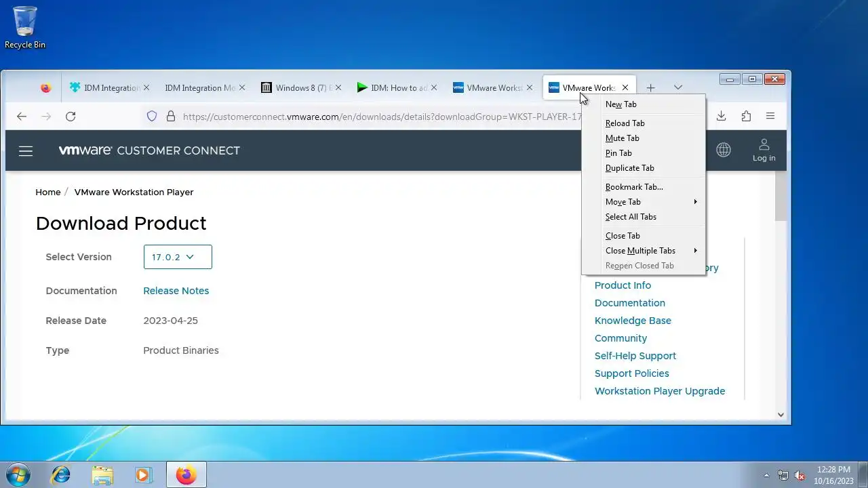The width and height of the screenshot is (868, 488).
Task: Open the Firefox View pinned tab icon
Action: click(45, 88)
